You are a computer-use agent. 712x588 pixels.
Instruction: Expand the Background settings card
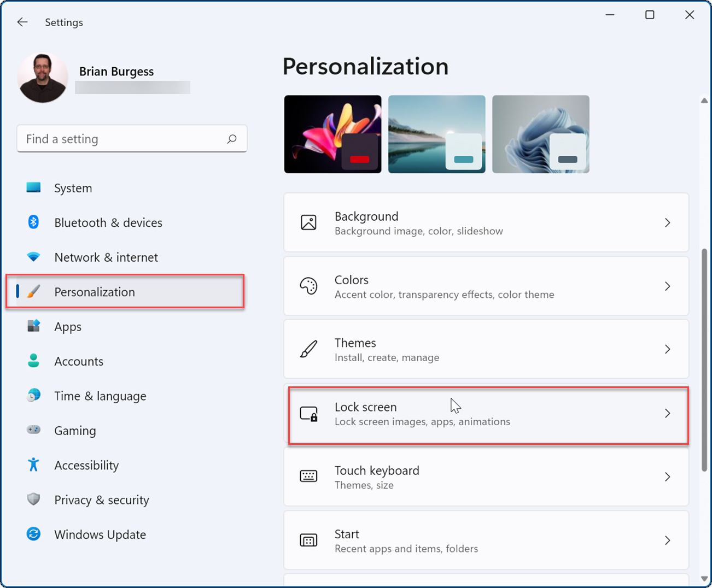click(667, 222)
